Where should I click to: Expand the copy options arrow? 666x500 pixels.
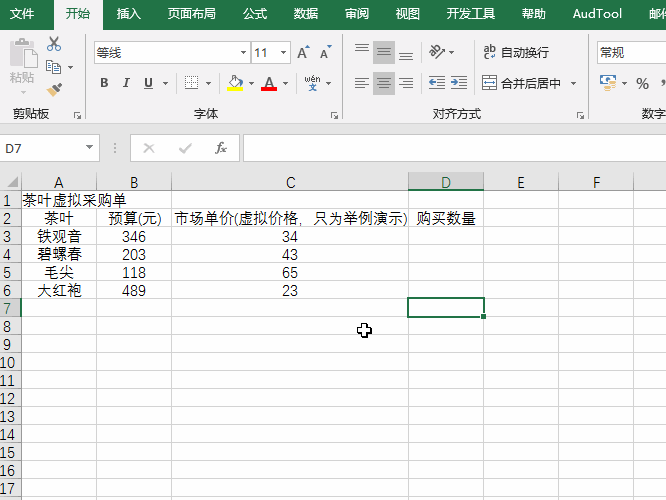[71, 67]
